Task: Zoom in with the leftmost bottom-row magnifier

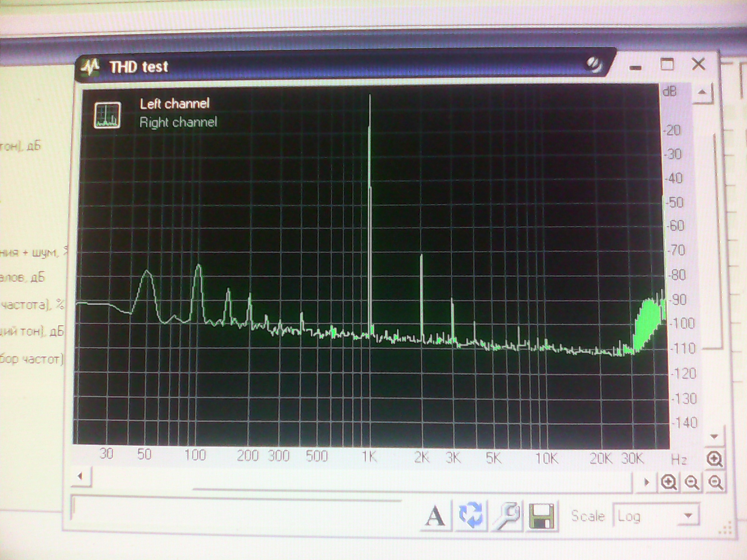Action: pos(669,482)
